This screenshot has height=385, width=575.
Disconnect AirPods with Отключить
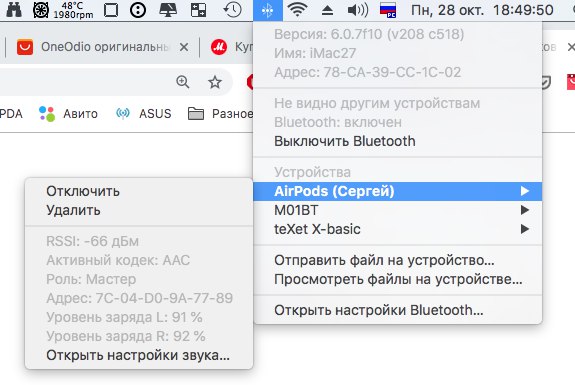[139, 191]
